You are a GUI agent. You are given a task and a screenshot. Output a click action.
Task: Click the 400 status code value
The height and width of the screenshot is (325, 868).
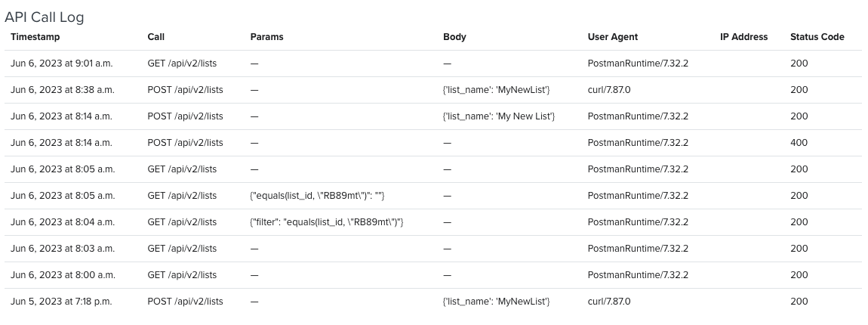coord(799,143)
